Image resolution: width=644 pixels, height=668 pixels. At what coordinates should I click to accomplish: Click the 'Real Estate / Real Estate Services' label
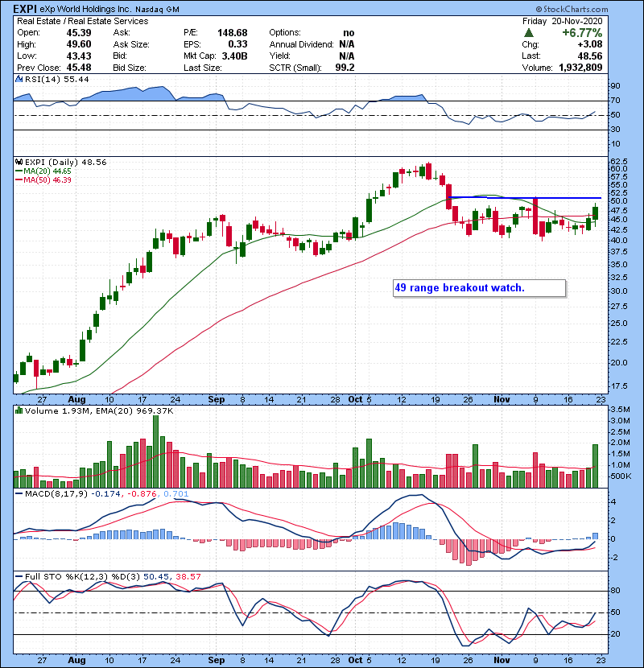(x=82, y=21)
